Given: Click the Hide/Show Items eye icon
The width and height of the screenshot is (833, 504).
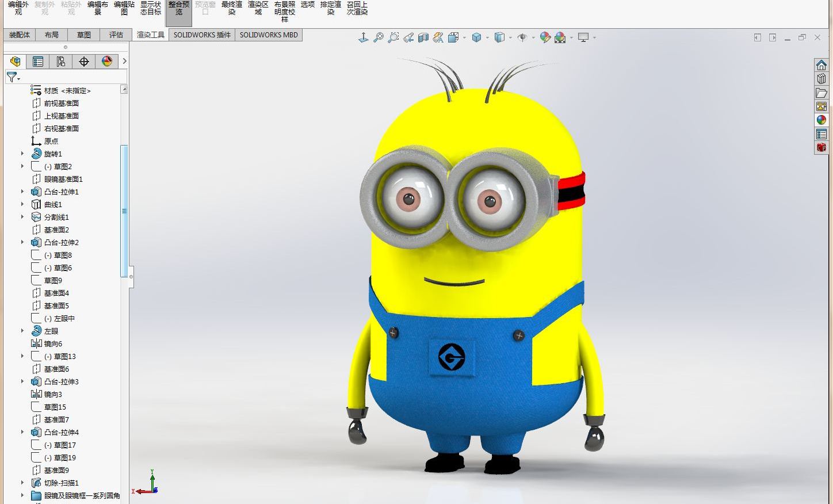Looking at the screenshot, I should point(522,37).
